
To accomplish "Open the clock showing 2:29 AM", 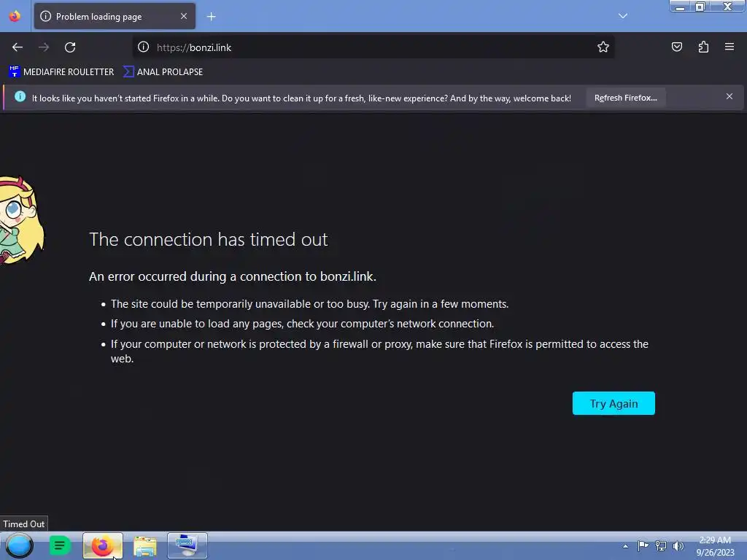I will coord(715,546).
